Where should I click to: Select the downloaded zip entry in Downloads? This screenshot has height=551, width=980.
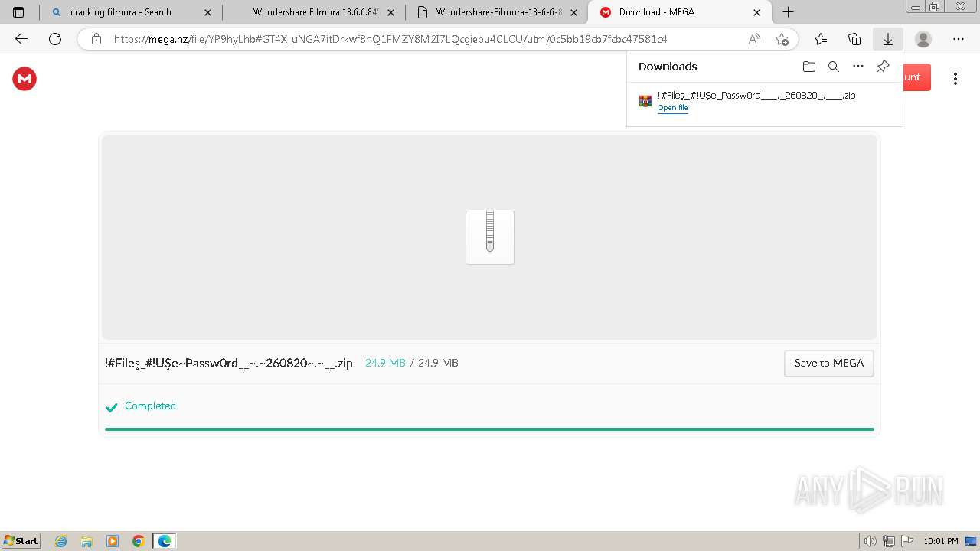coord(764,101)
